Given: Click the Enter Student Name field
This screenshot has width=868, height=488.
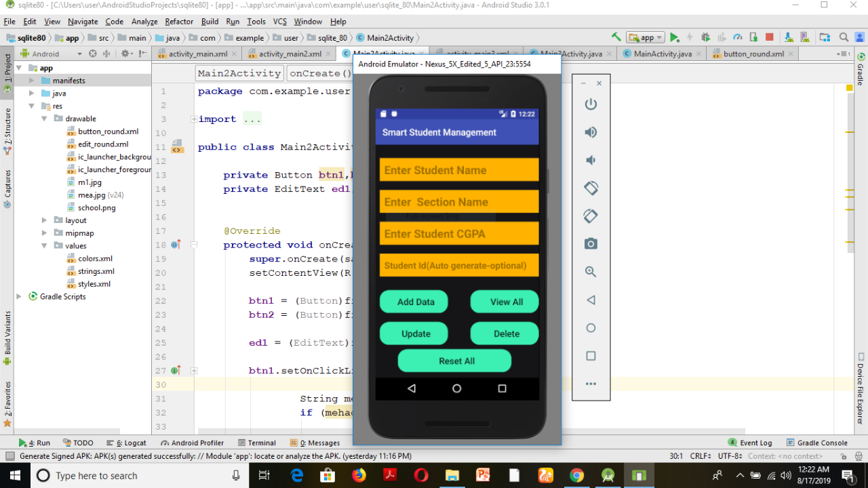Looking at the screenshot, I should [x=458, y=170].
